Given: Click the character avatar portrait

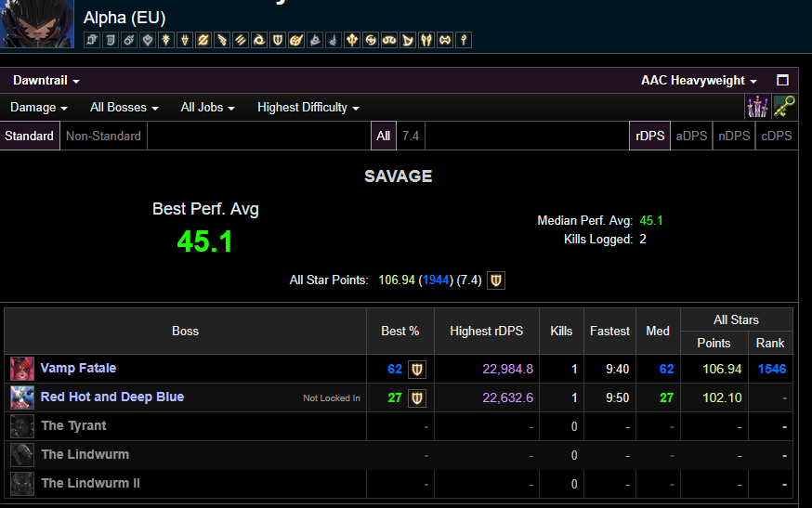Looking at the screenshot, I should click(37, 23).
